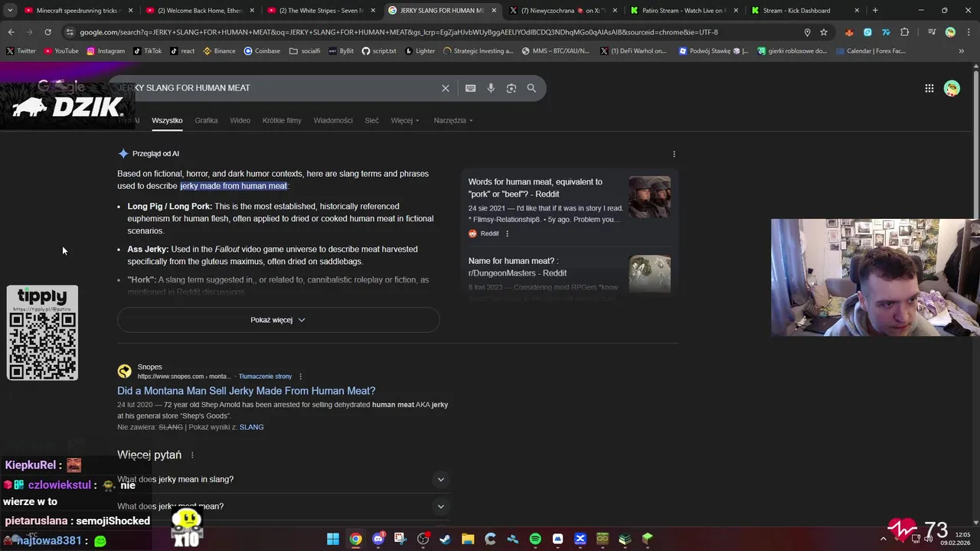Expand the Więcej search filter dropdown
This screenshot has width=980, height=551.
tap(405, 120)
